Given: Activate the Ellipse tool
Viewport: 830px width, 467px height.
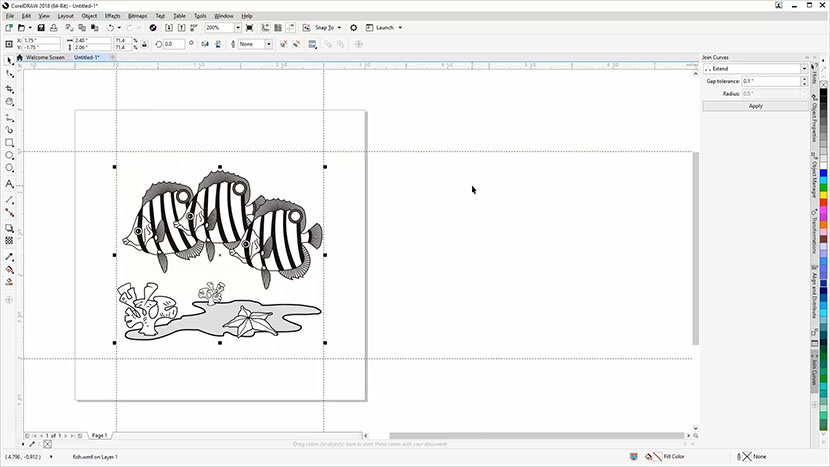Looking at the screenshot, I should pyautogui.click(x=10, y=156).
